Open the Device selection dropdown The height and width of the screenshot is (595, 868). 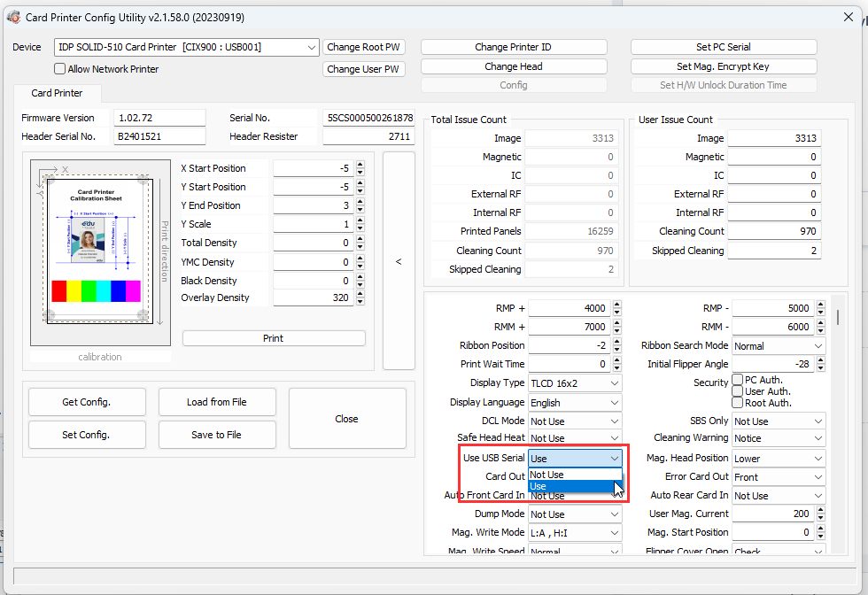[x=187, y=48]
